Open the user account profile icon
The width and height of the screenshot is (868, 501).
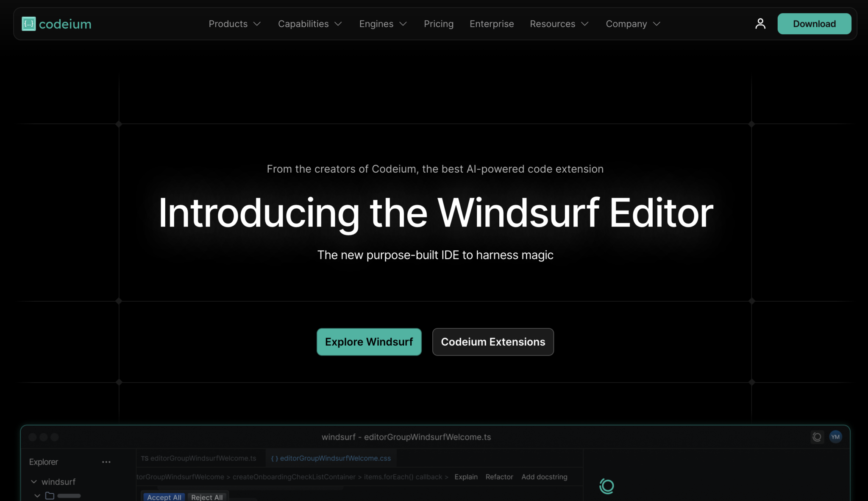[x=760, y=24]
